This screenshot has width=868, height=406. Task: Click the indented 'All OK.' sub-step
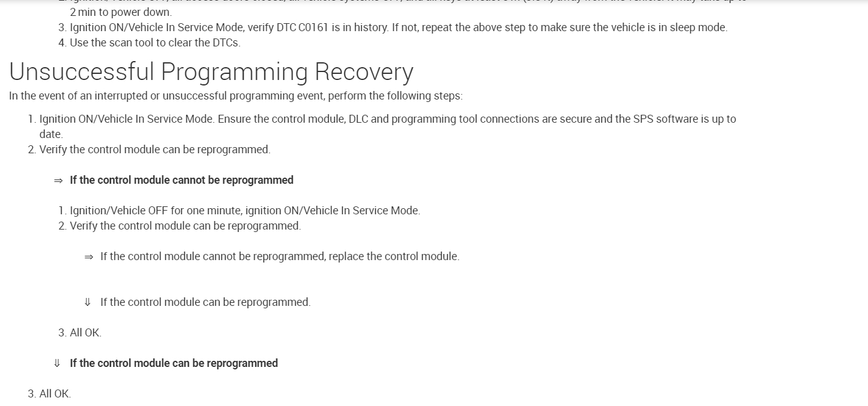click(x=85, y=333)
